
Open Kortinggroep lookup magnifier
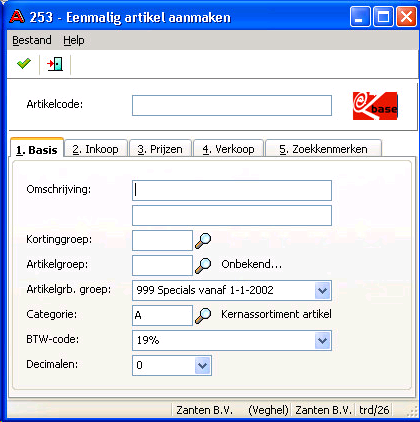[203, 240]
